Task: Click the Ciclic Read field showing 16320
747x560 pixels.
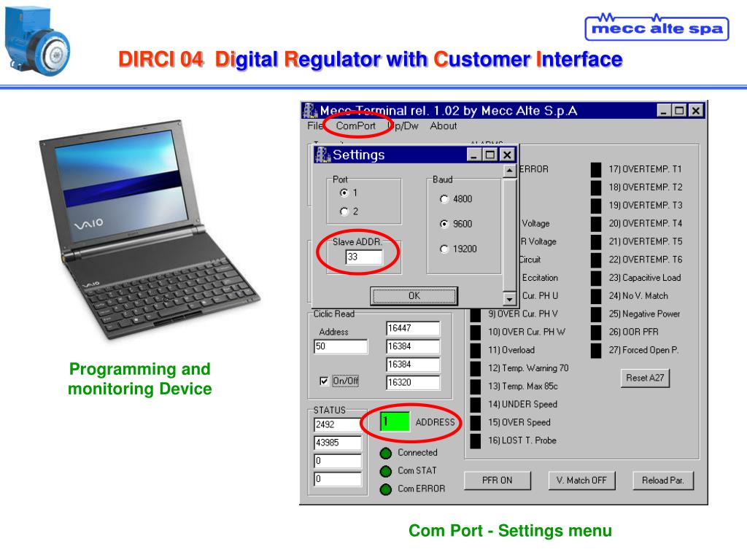Action: pos(413,382)
